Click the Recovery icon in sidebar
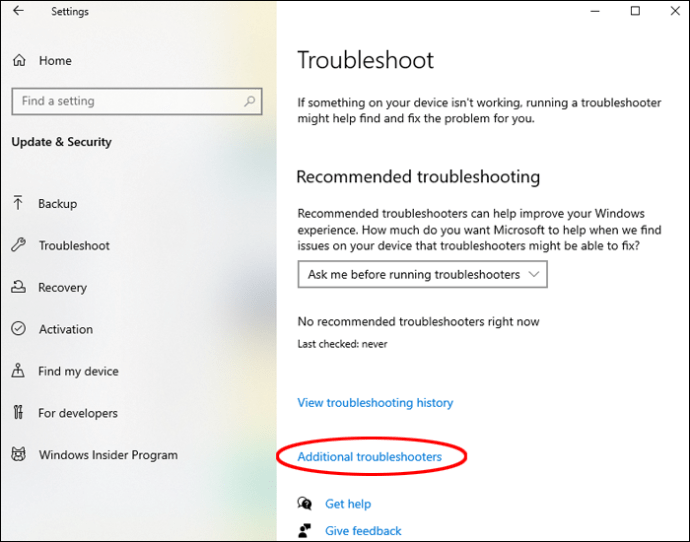 (x=18, y=287)
